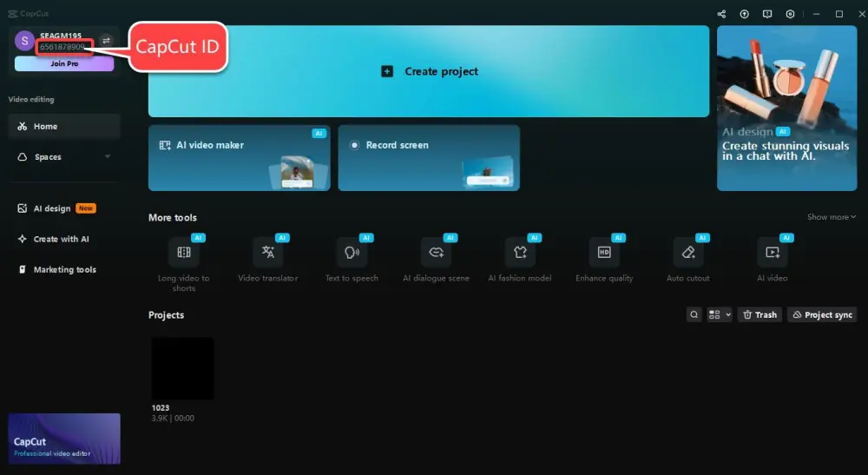Click the Join Pro button

coord(64,63)
